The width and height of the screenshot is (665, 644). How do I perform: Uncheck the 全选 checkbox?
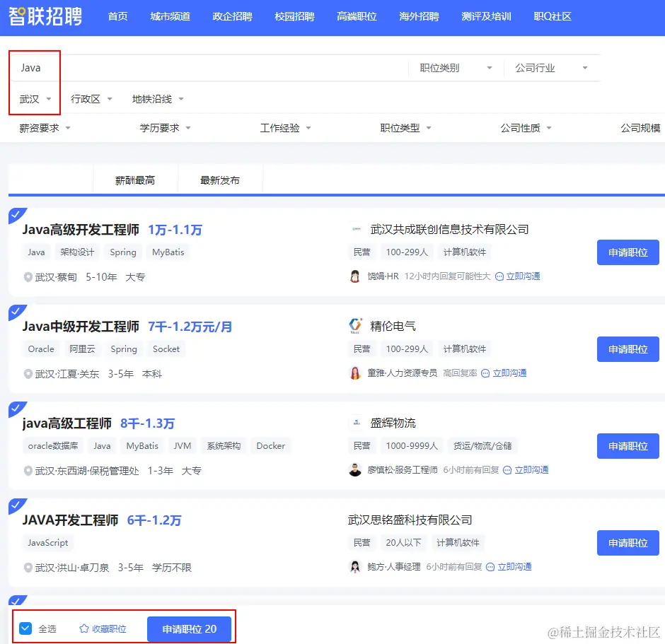coord(25,628)
